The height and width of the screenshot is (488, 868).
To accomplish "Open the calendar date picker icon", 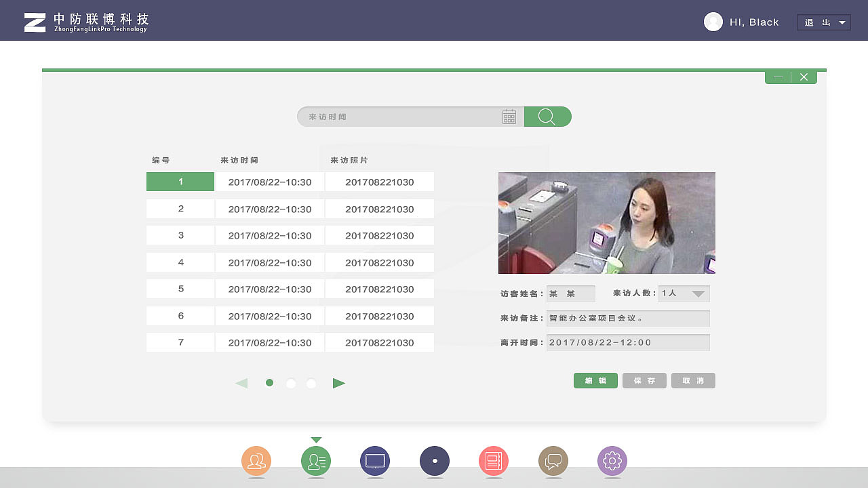I will pos(509,117).
